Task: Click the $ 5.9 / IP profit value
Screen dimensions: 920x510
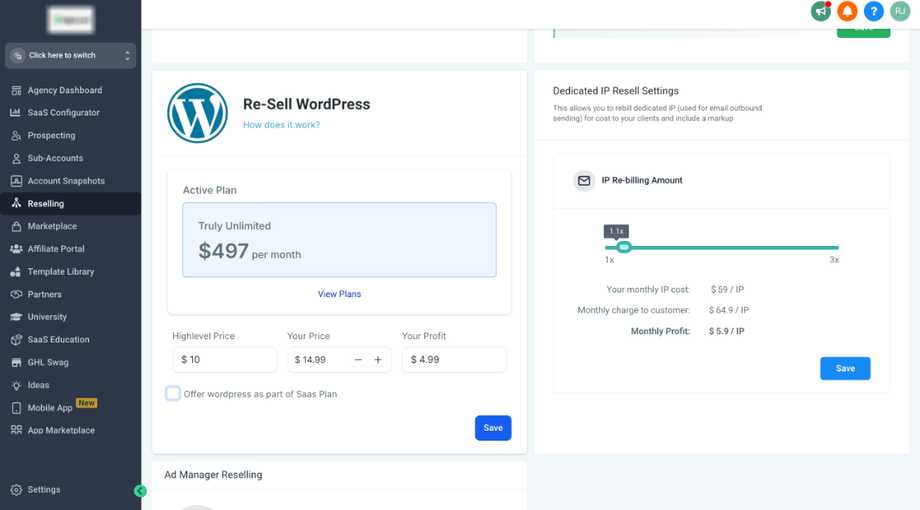Action: coord(726,331)
